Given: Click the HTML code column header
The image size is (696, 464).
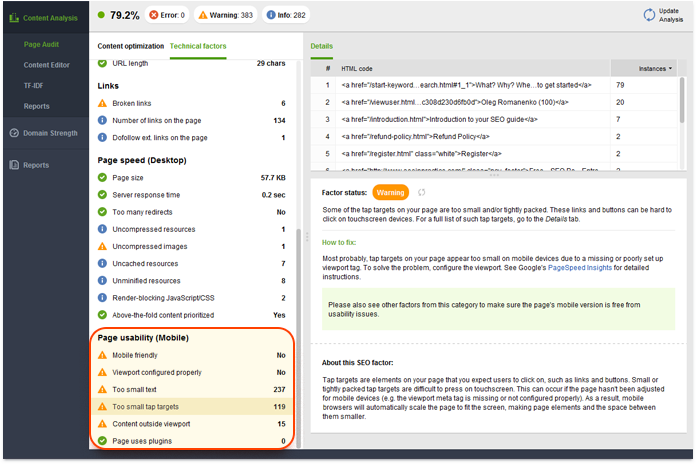Looking at the screenshot, I should click(x=474, y=68).
